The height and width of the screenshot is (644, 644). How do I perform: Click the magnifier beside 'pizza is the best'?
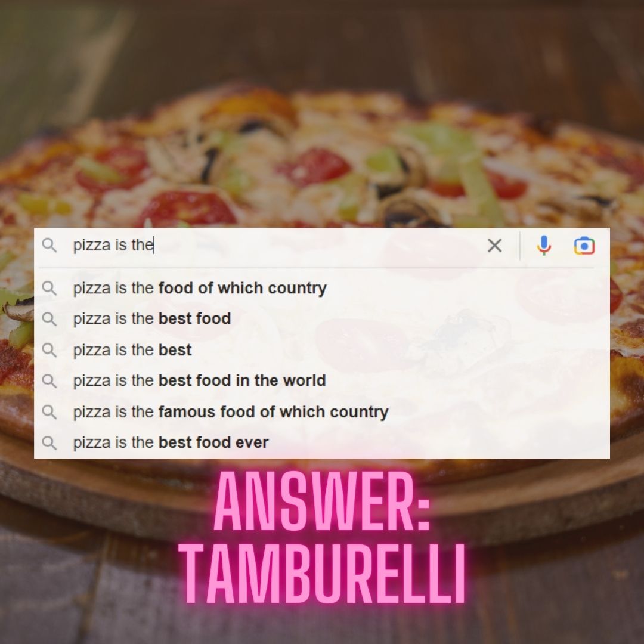49,350
